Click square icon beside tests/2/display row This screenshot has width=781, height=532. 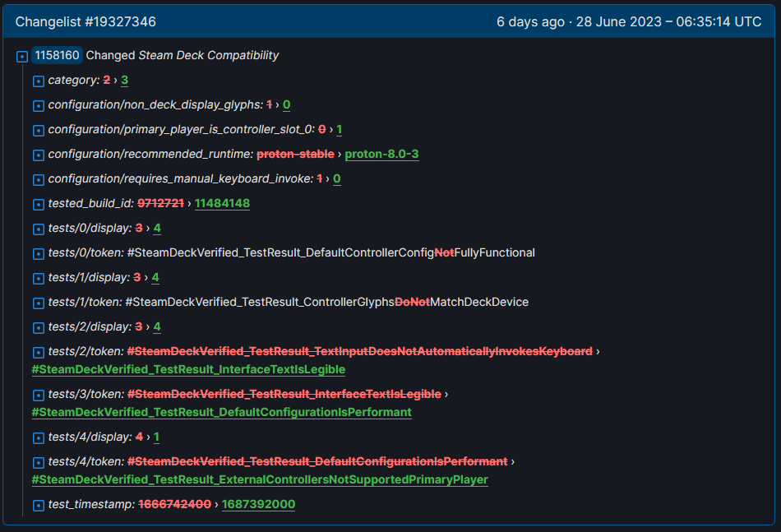(x=39, y=328)
